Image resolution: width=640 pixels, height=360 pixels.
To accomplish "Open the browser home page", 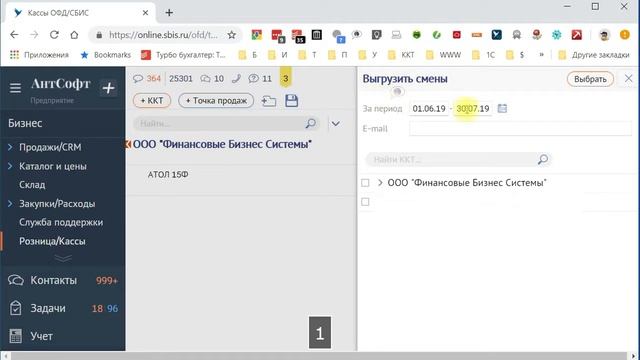I will tap(74, 35).
